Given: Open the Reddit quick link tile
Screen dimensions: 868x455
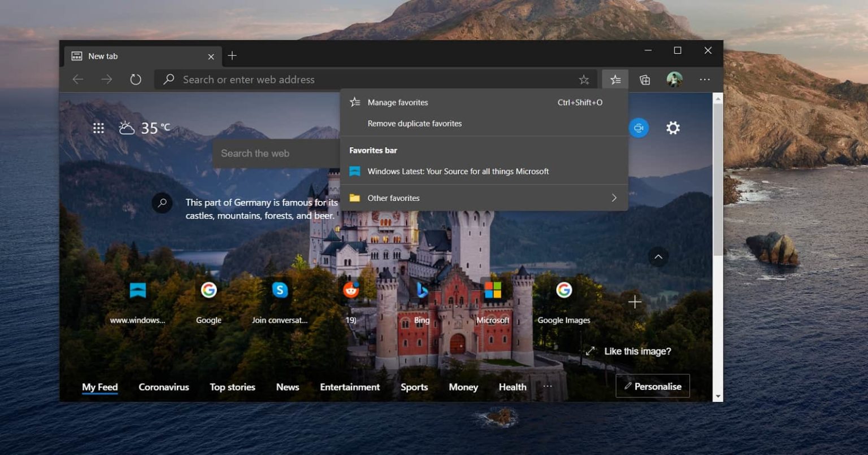Looking at the screenshot, I should click(350, 290).
